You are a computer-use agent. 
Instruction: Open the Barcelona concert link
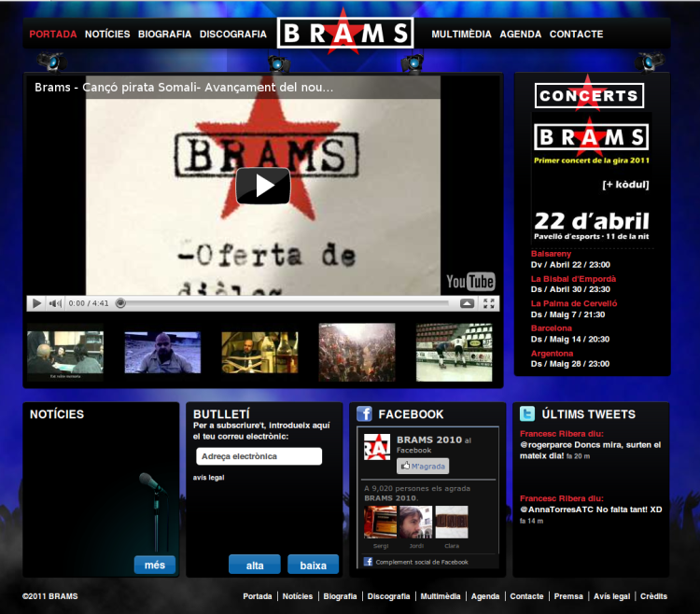coord(552,328)
